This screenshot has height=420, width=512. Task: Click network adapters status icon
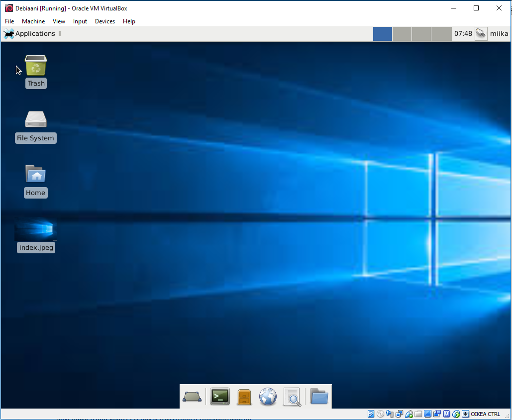[399, 414]
